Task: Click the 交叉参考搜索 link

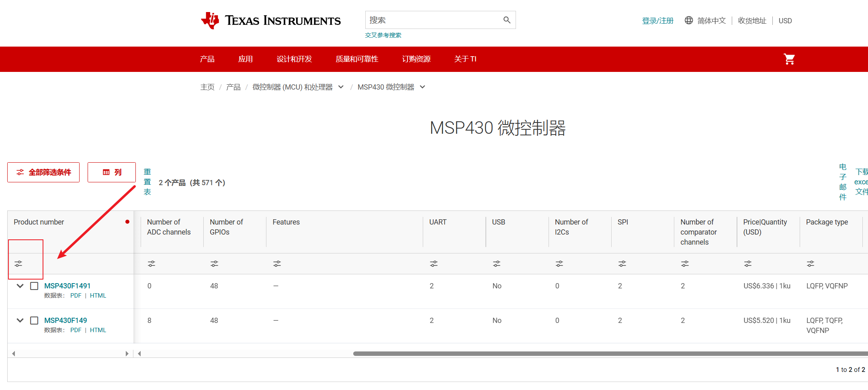Action: pyautogui.click(x=383, y=35)
